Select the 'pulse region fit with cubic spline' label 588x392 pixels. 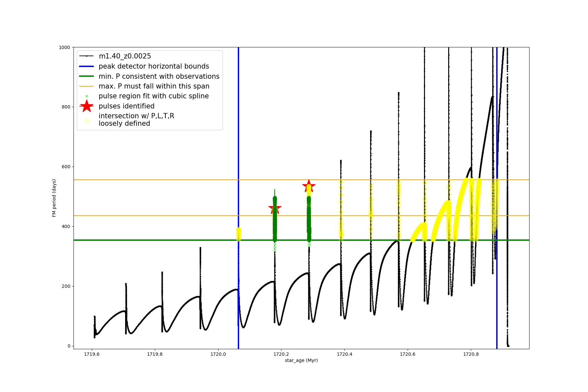coord(154,96)
